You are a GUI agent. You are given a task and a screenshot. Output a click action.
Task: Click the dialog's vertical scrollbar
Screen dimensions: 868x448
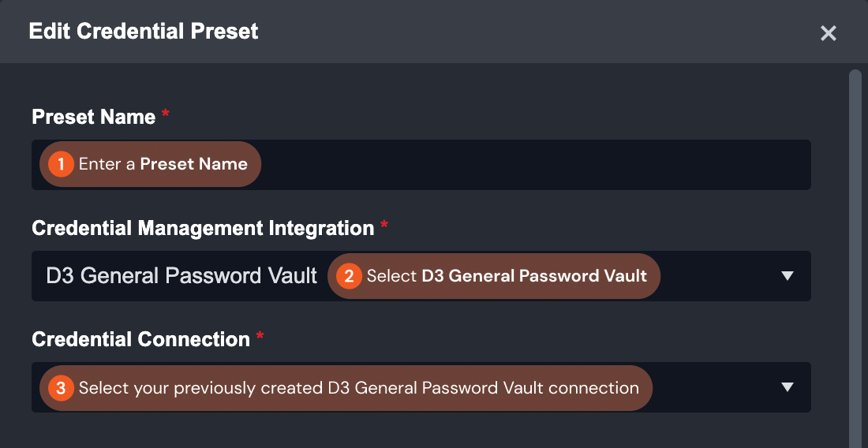click(855, 237)
